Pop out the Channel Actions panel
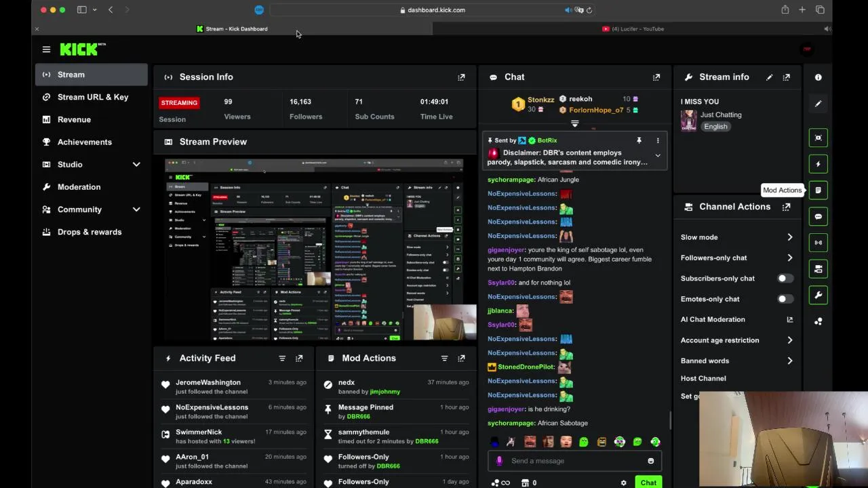This screenshot has width=868, height=488. click(786, 207)
